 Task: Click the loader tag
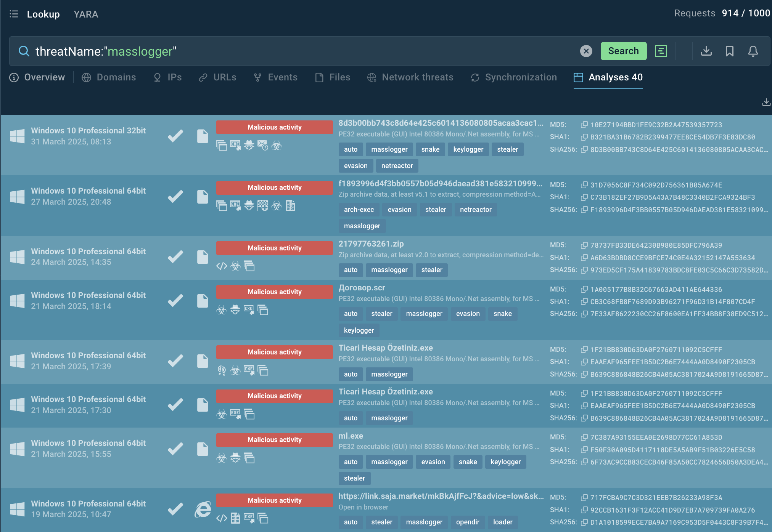(x=503, y=522)
